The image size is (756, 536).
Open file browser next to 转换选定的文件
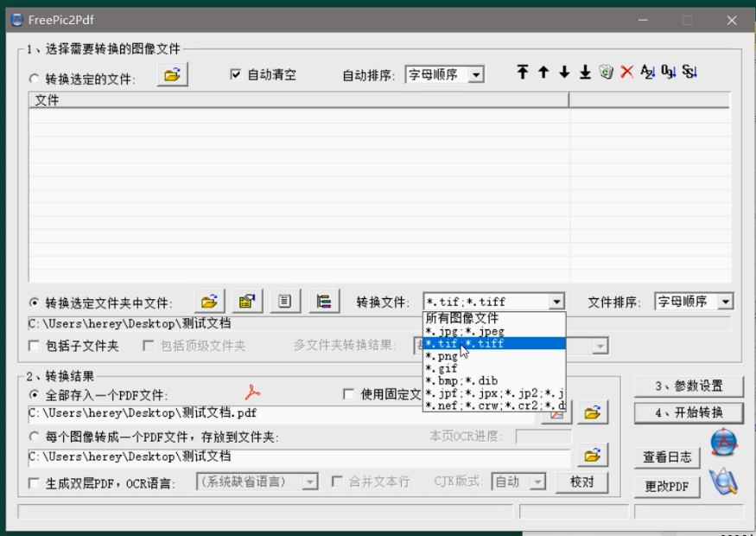pyautogui.click(x=172, y=74)
